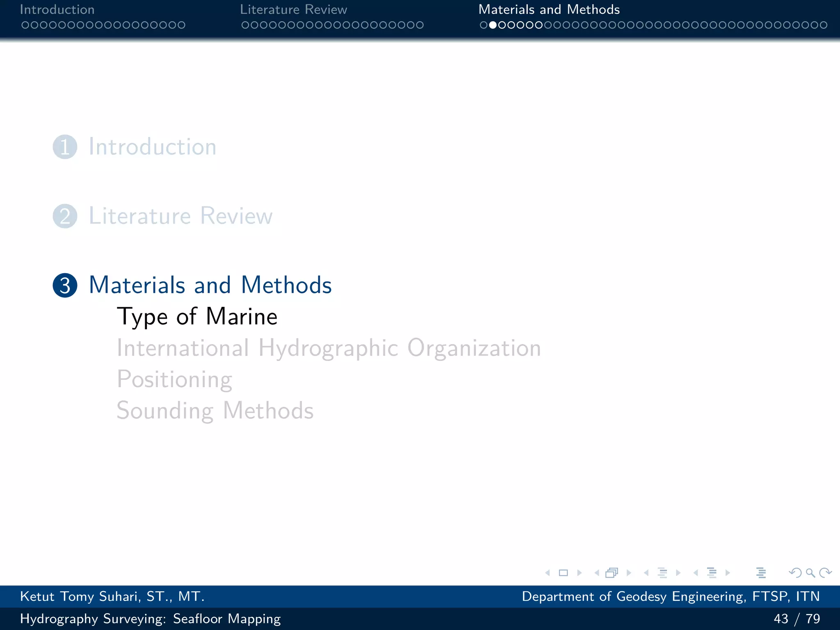Select filled current-slide dot under Materials and Methods
840x630 pixels.
click(493, 25)
